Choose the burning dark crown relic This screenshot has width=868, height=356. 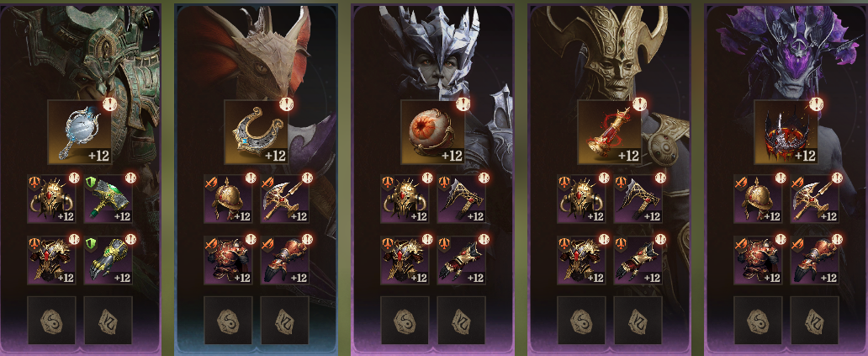coord(786,132)
